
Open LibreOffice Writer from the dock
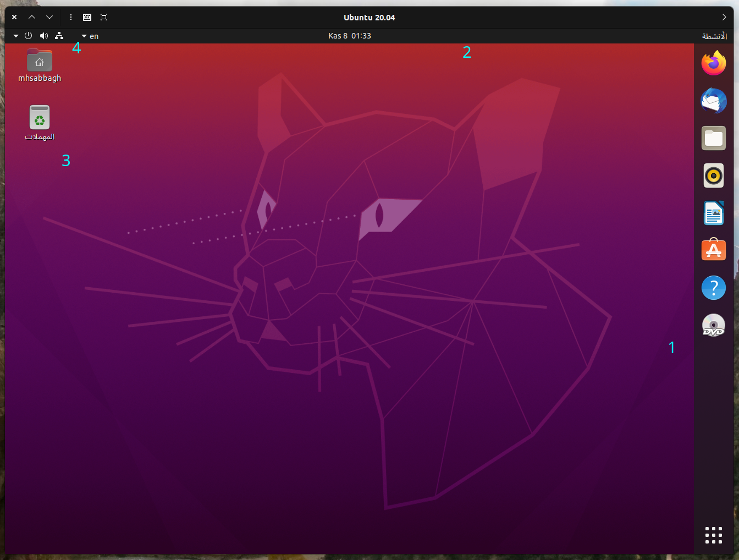coord(713,213)
